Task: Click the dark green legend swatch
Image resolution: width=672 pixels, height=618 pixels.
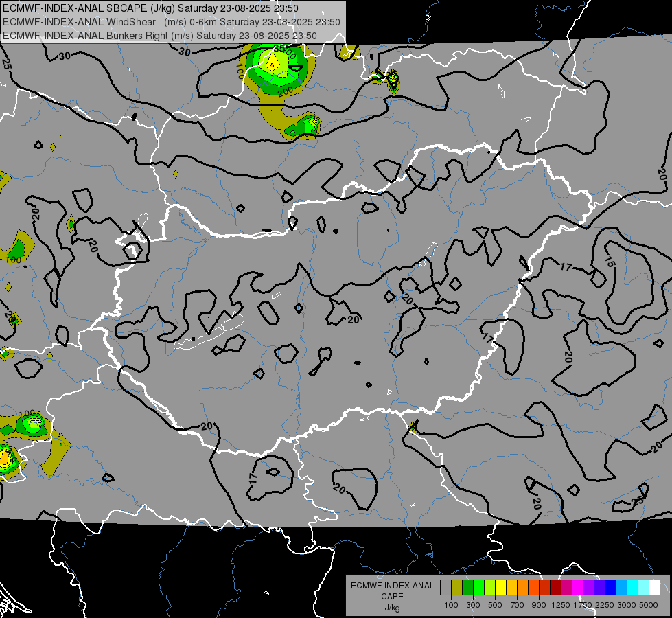Action: click(x=467, y=588)
